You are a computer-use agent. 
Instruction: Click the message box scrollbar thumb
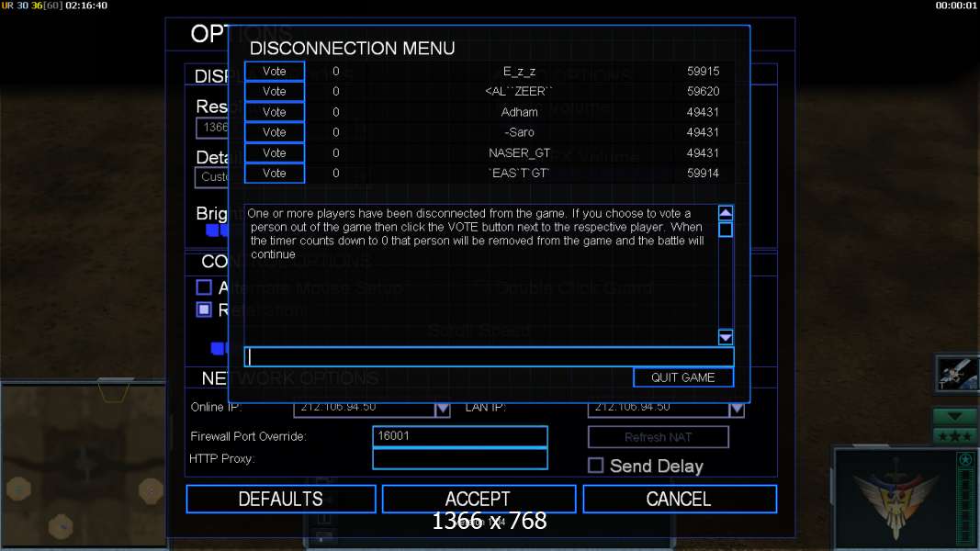pos(726,230)
